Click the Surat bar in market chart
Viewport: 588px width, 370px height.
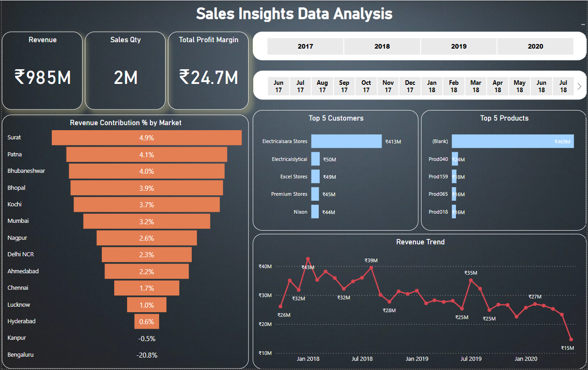click(147, 137)
